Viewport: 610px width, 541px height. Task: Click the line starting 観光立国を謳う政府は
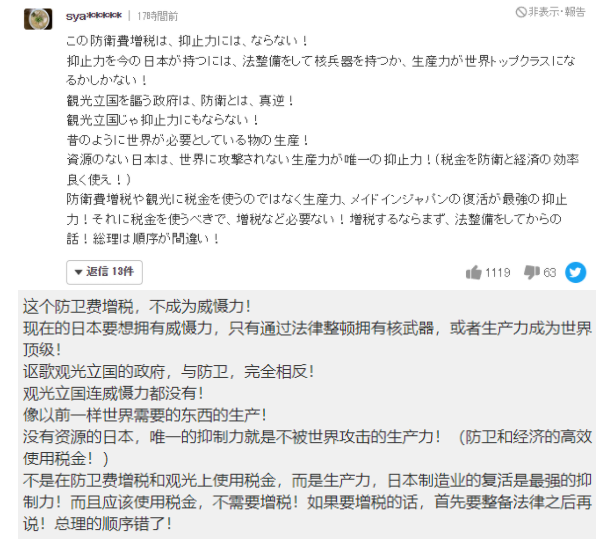tap(180, 100)
